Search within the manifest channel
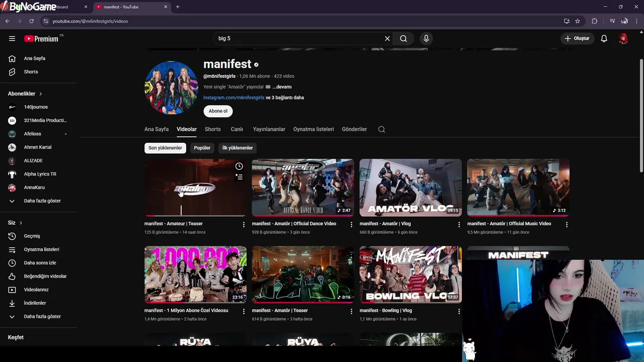 click(381, 129)
